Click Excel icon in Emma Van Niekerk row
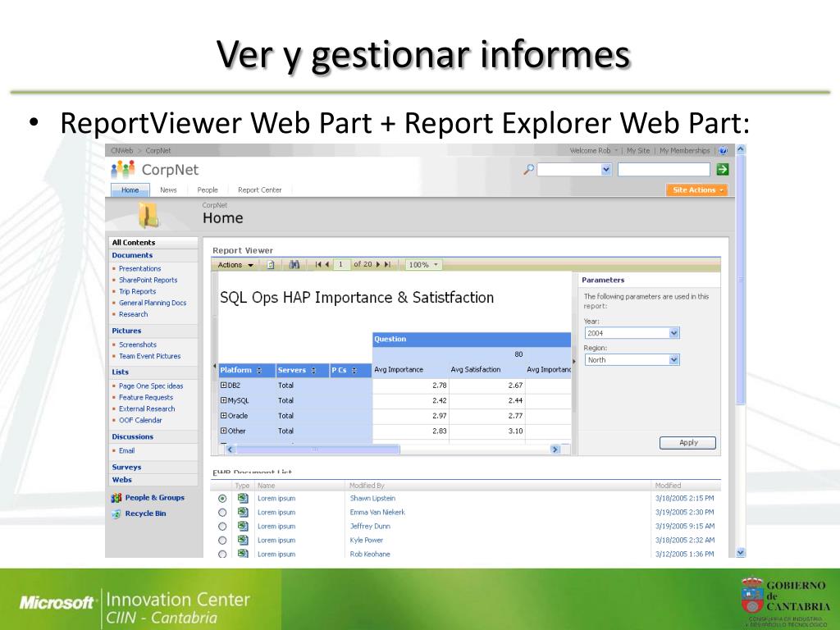 (243, 512)
